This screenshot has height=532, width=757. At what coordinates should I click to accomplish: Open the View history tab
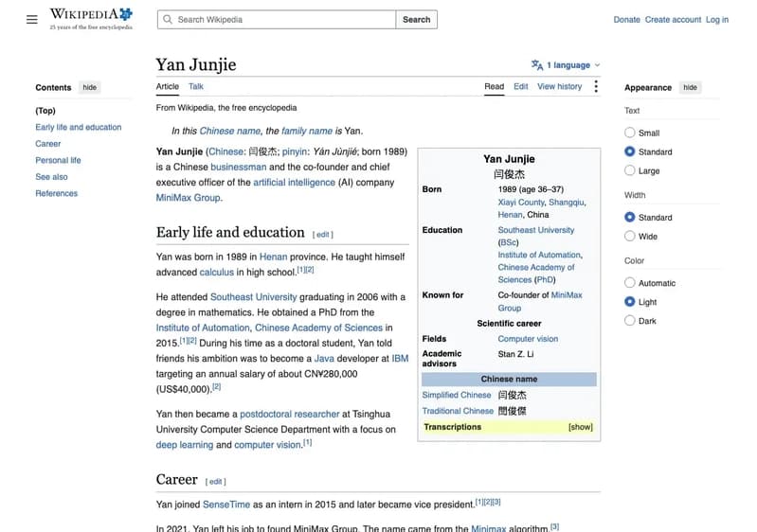[560, 86]
